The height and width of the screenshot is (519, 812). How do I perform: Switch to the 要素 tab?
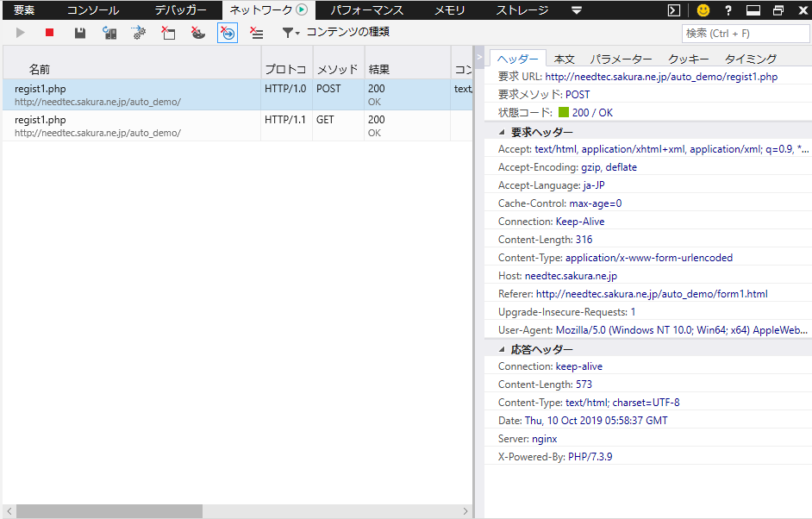tap(24, 10)
